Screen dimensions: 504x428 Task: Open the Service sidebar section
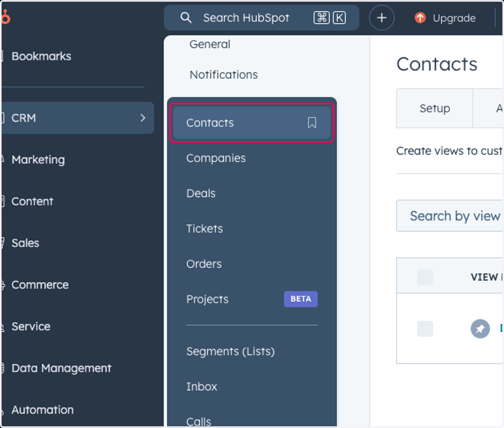click(x=31, y=326)
